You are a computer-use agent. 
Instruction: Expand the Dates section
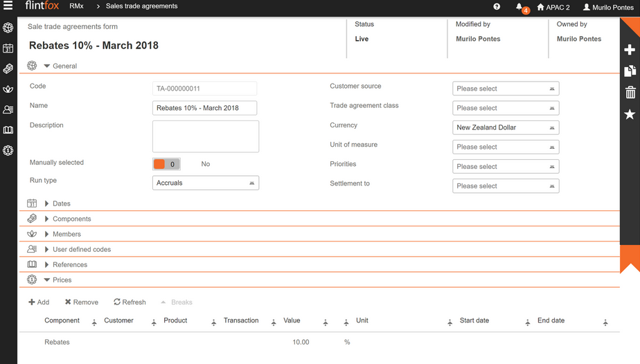click(x=46, y=203)
